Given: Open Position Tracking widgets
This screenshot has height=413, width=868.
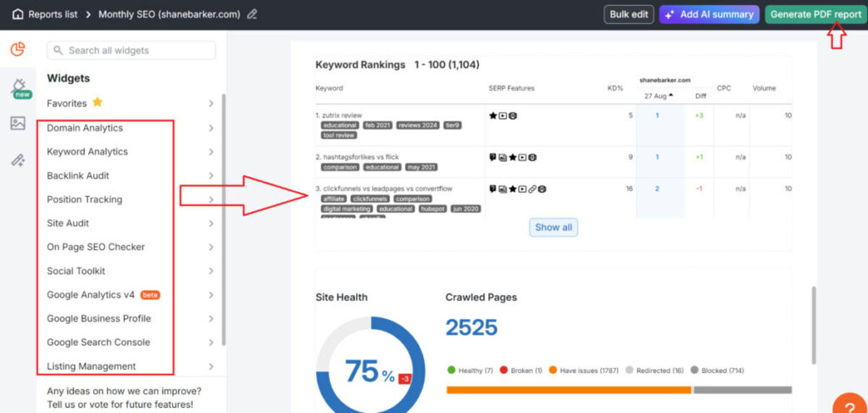Looking at the screenshot, I should 85,199.
